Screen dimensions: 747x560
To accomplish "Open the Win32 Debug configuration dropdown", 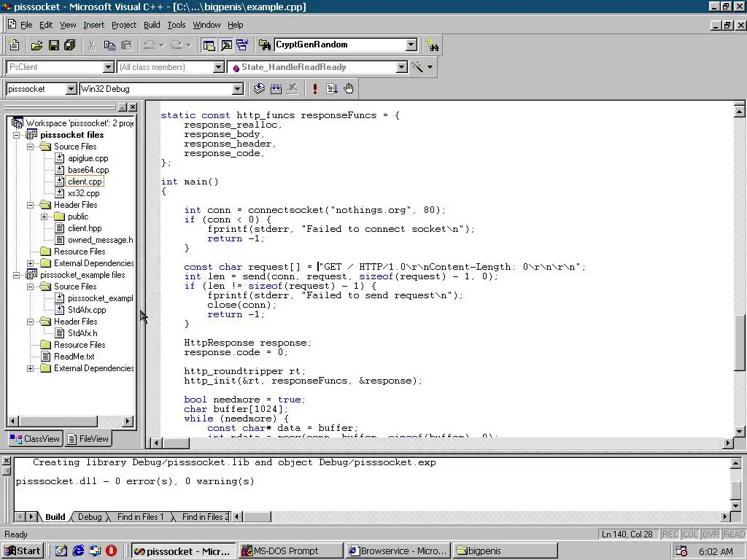I will (238, 89).
